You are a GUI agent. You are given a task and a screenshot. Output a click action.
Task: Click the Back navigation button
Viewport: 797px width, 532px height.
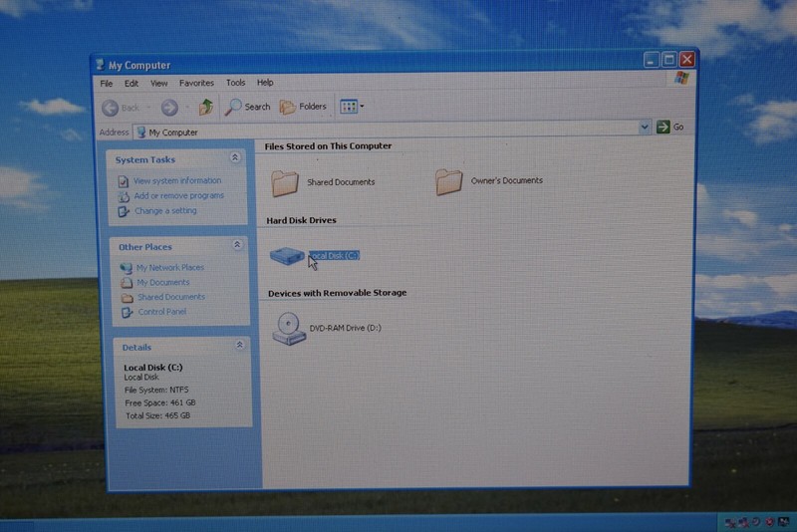point(121,108)
